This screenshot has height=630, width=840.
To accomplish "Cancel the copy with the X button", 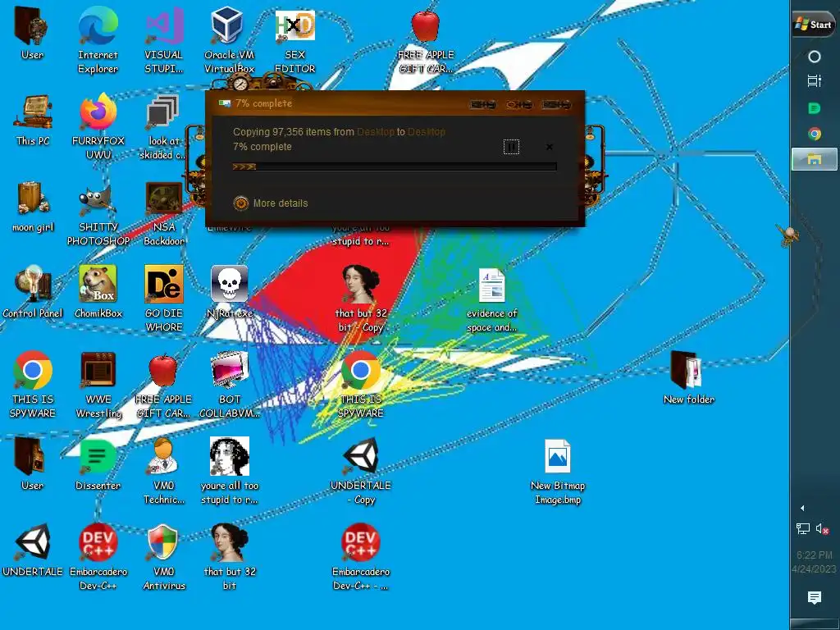I will (549, 147).
